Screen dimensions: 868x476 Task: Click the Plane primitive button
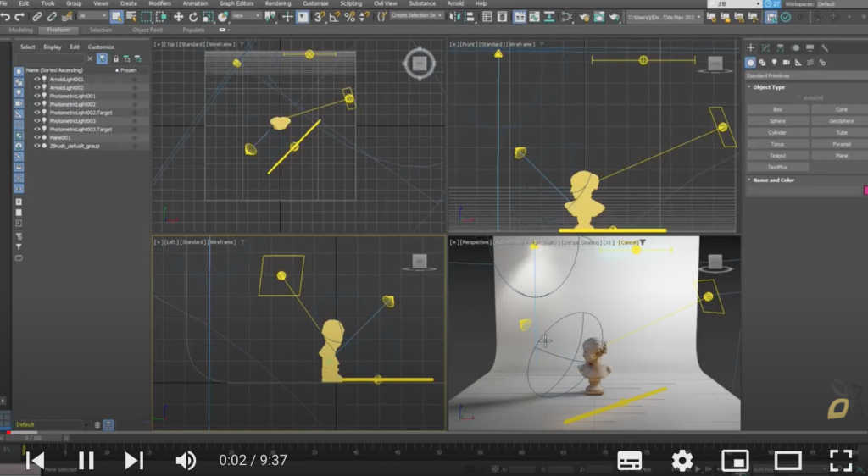tap(841, 156)
